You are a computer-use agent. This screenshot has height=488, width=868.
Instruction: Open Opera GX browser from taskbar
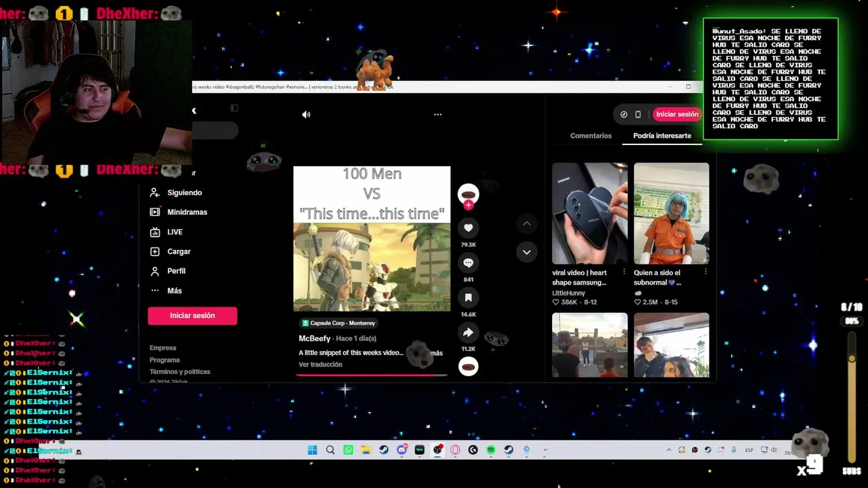[x=455, y=450]
